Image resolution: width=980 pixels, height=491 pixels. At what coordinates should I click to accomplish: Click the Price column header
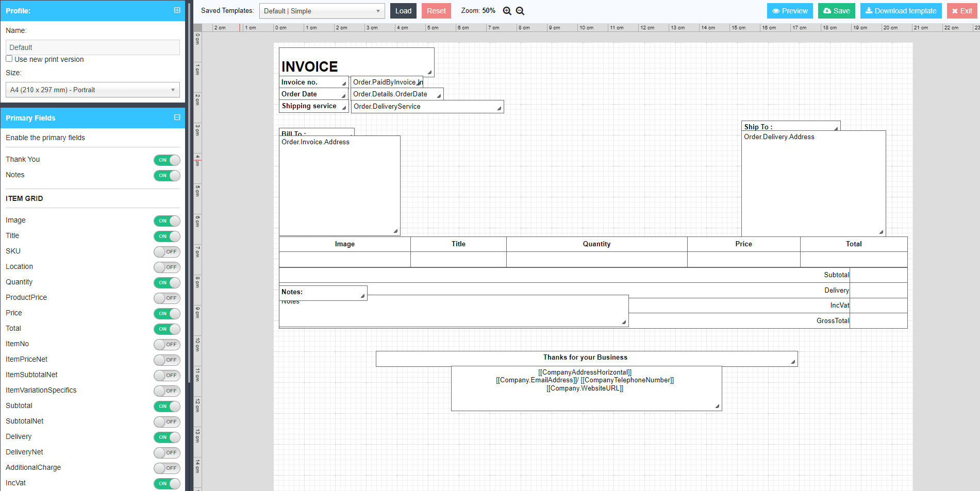(x=744, y=244)
